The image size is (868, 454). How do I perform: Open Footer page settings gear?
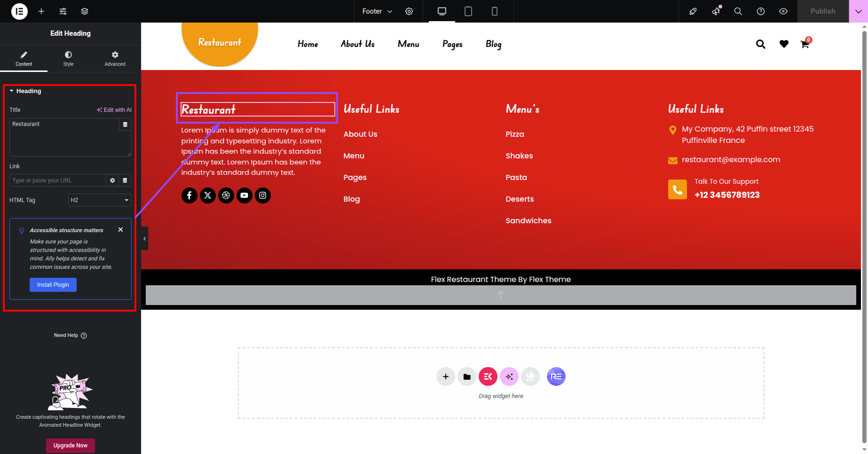click(x=409, y=11)
